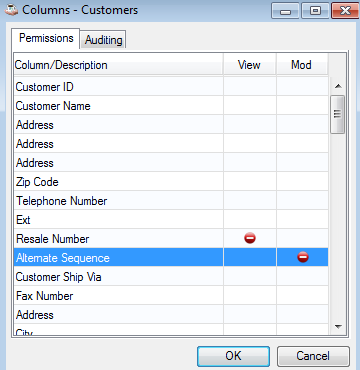The height and width of the screenshot is (370, 360).
Task: Click the vertical scrollbar thumb
Action: [337, 114]
